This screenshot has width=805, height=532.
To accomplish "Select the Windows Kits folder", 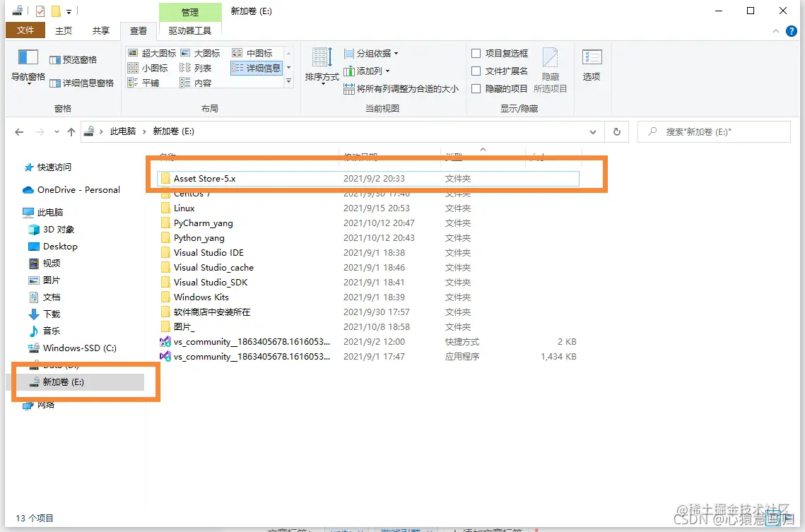I will [368, 297].
